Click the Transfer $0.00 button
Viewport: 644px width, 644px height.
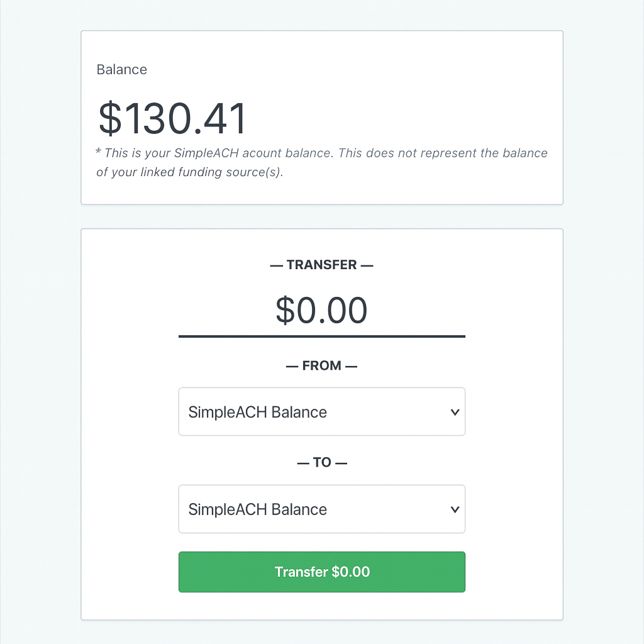322,572
